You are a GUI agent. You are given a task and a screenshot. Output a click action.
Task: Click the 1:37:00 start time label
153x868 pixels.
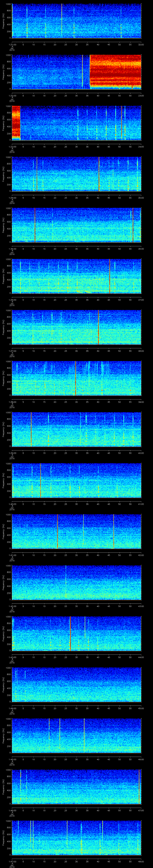point(12,351)
